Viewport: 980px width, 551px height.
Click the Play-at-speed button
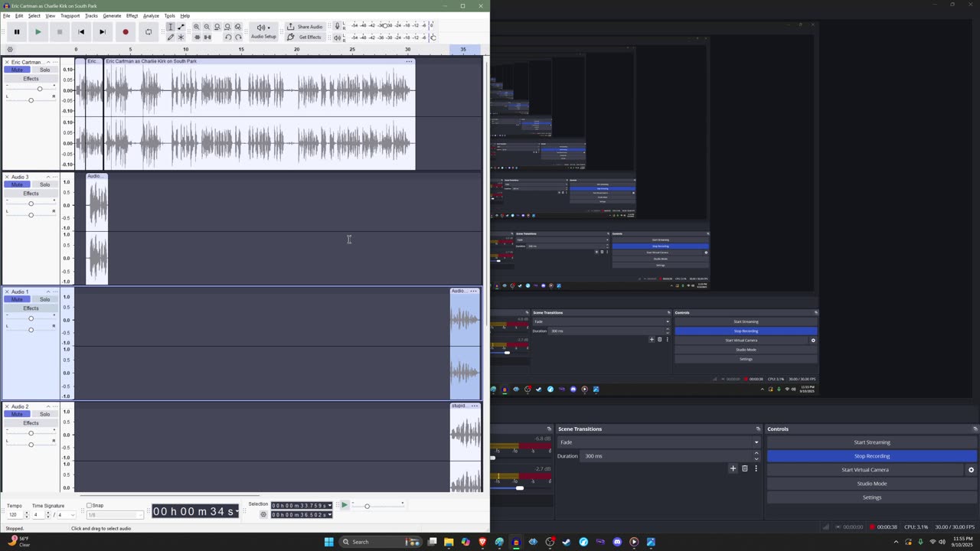344,505
